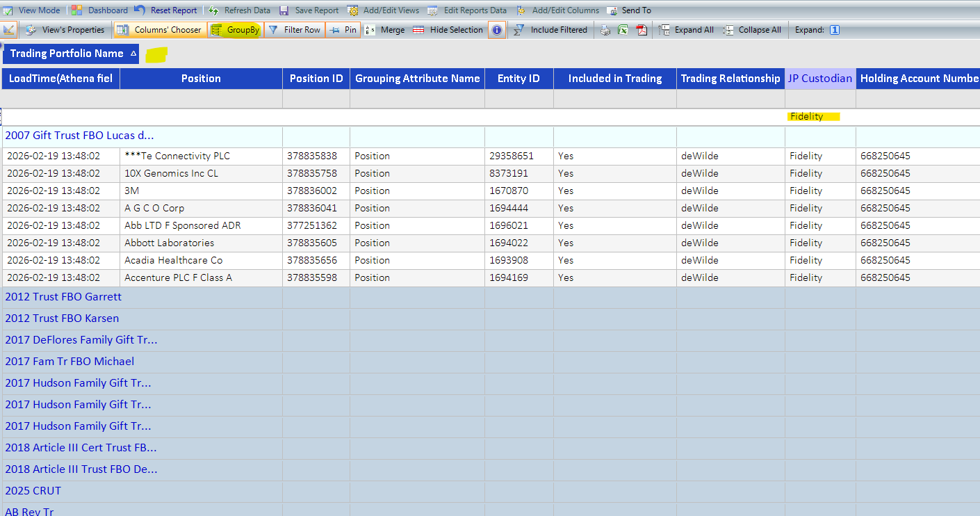Expand the 2012 Trust FBO Garrett group
Viewport: 980px width, 516px height.
pyautogui.click(x=63, y=296)
